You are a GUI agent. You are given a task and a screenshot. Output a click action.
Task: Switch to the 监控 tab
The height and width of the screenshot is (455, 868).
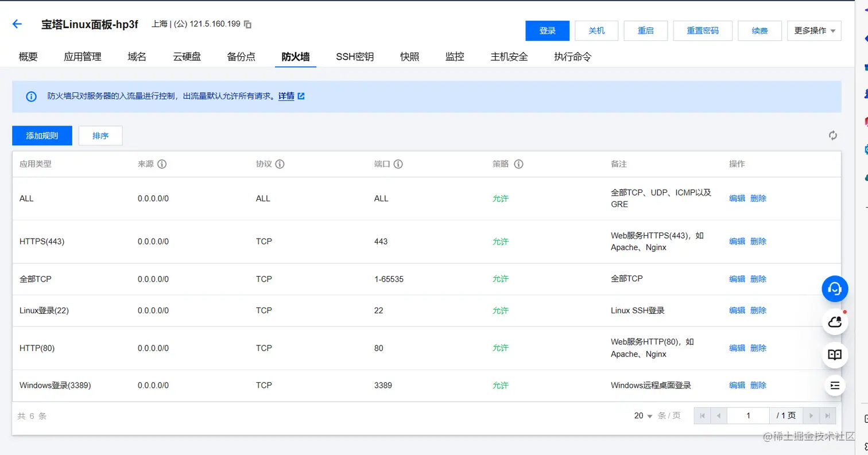point(454,56)
